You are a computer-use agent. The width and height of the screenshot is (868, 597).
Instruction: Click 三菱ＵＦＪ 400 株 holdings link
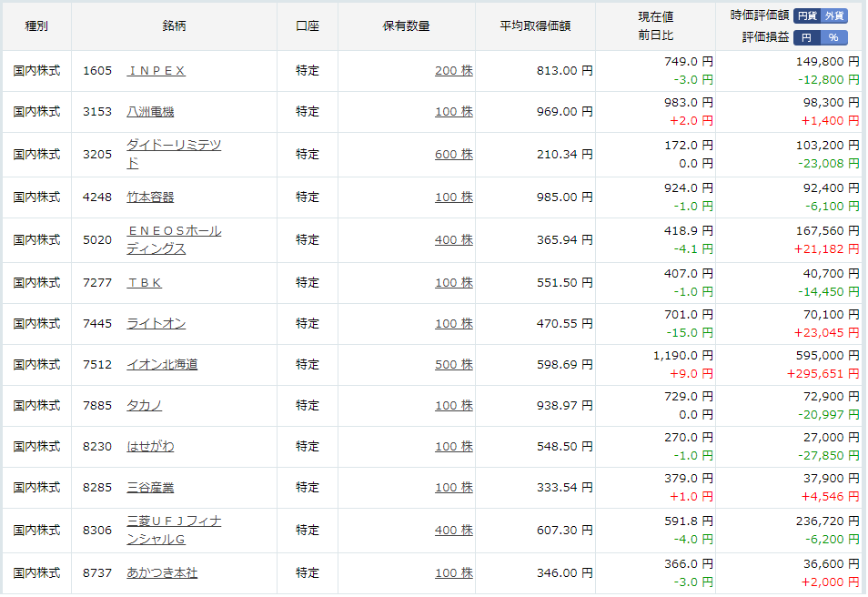coord(454,531)
